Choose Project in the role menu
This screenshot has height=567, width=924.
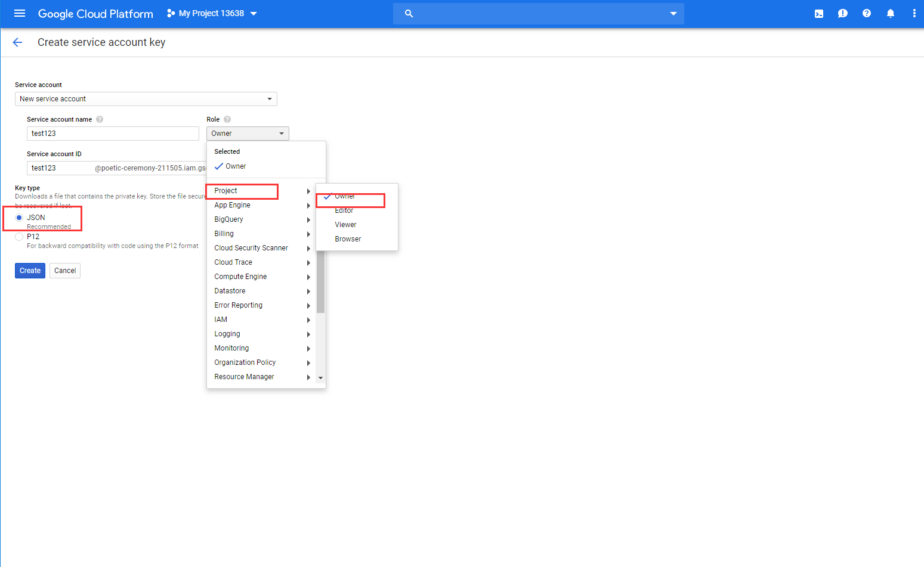click(x=261, y=191)
